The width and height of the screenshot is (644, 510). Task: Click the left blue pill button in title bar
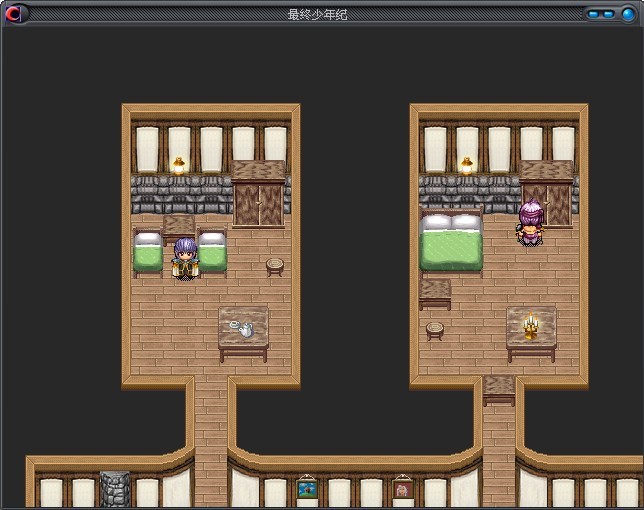[593, 15]
